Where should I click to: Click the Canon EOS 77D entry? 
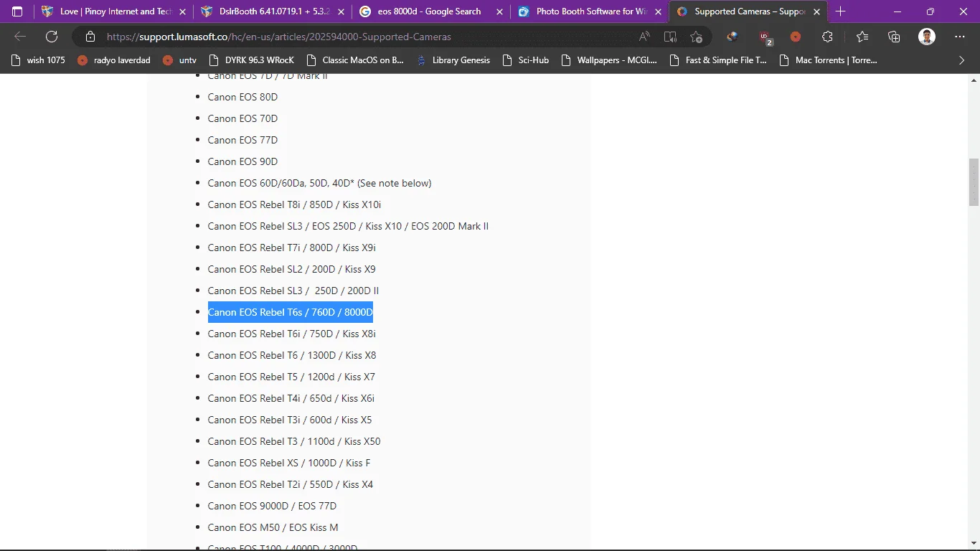point(242,140)
